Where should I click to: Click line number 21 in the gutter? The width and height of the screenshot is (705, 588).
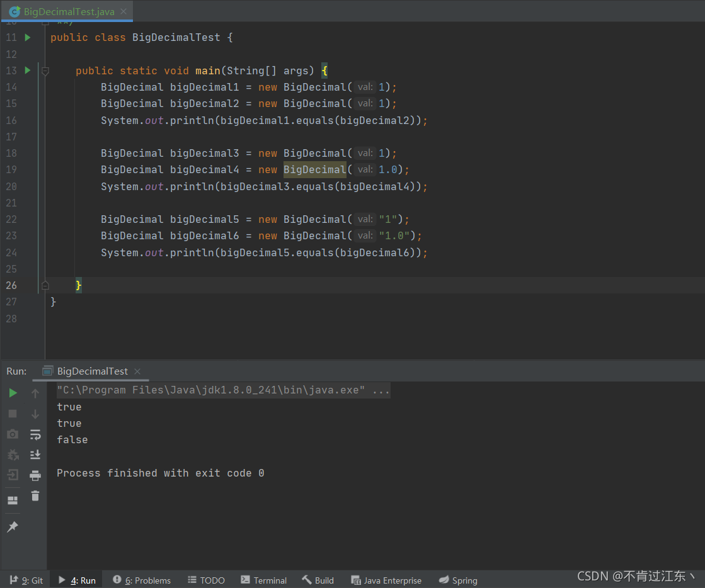pyautogui.click(x=11, y=203)
